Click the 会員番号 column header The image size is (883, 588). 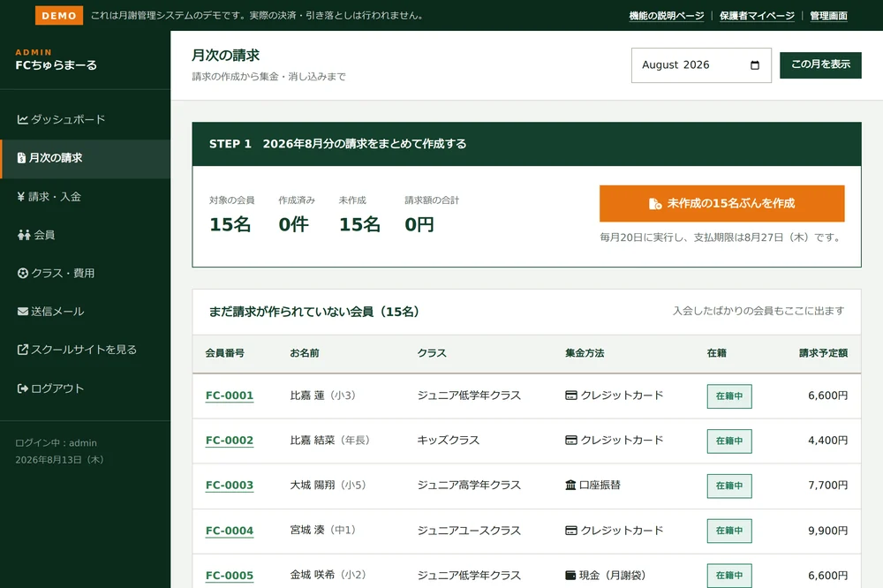coord(224,353)
